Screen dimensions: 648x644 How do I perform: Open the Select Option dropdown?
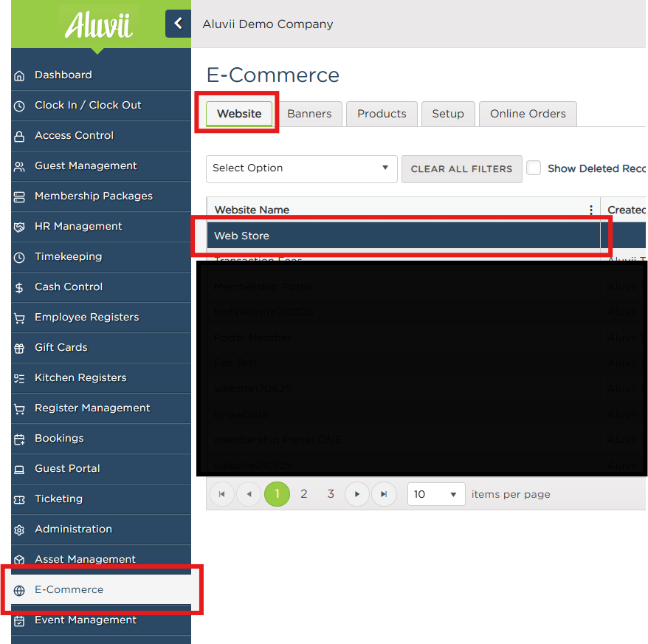pos(302,169)
